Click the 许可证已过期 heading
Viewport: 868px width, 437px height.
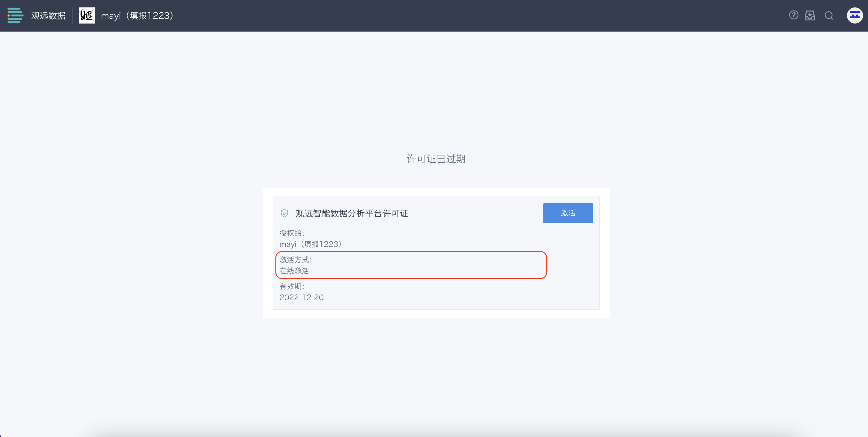coord(436,159)
